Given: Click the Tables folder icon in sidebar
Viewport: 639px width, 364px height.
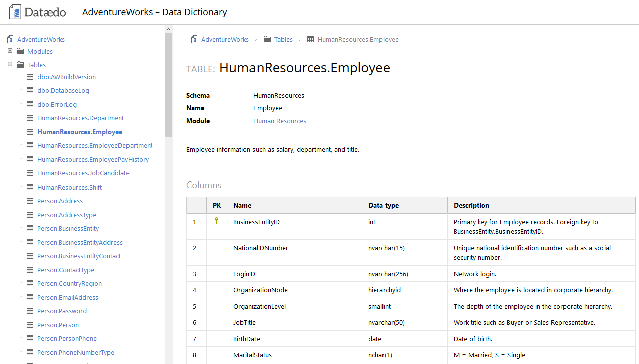Looking at the screenshot, I should tap(20, 65).
